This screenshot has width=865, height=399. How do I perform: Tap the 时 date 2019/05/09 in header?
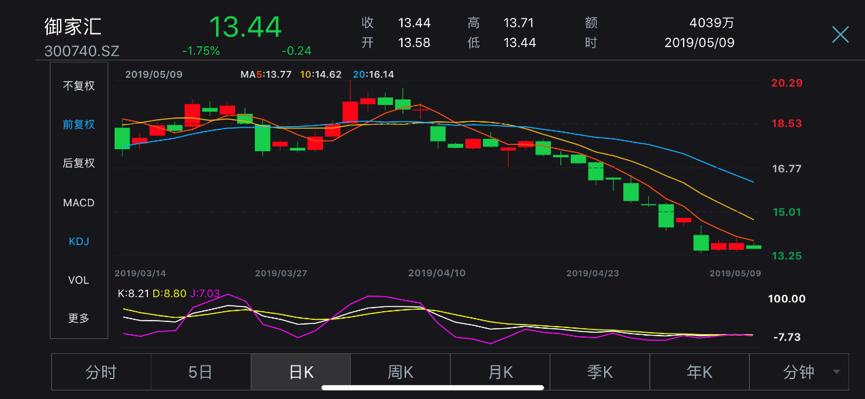click(699, 42)
